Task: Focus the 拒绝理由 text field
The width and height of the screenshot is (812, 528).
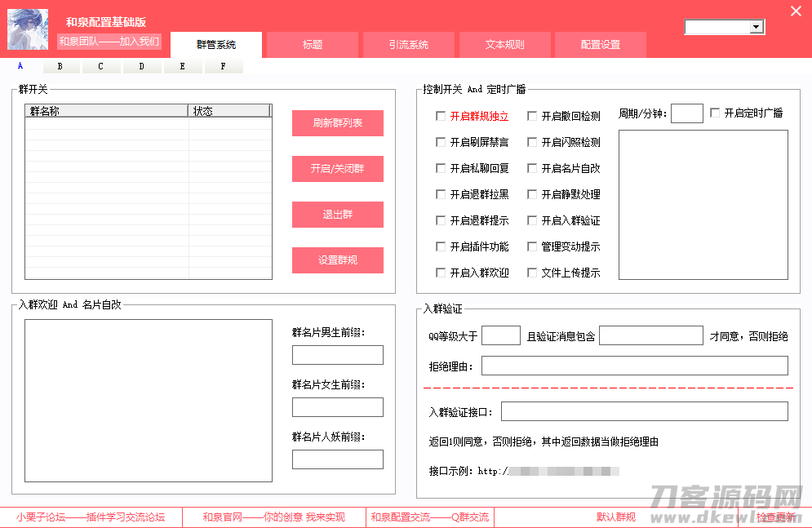Action: [634, 366]
